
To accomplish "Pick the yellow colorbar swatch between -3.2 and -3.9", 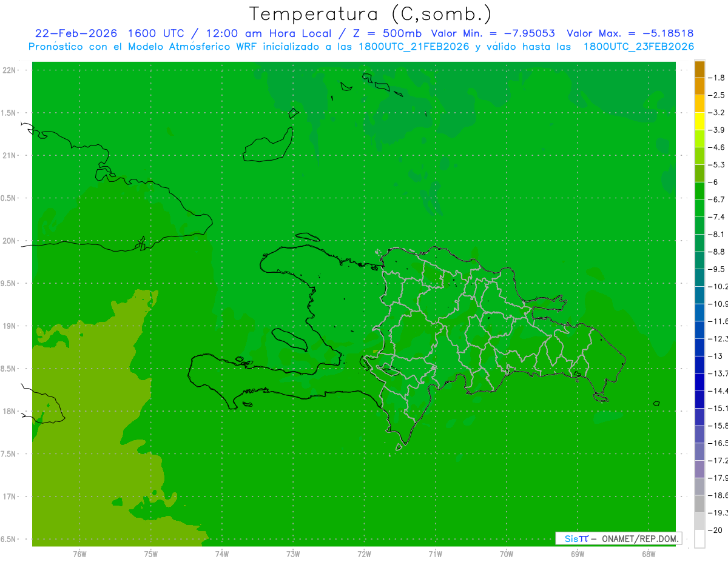I will [x=699, y=121].
